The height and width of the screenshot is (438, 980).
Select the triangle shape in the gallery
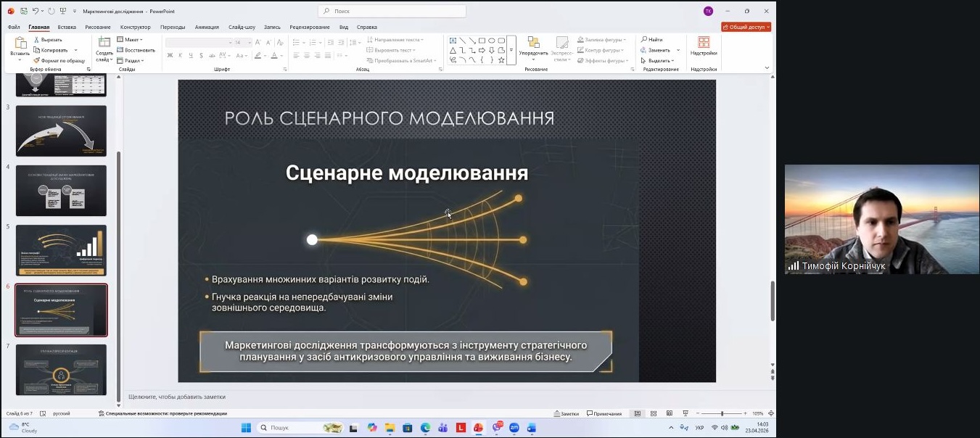[x=453, y=50]
